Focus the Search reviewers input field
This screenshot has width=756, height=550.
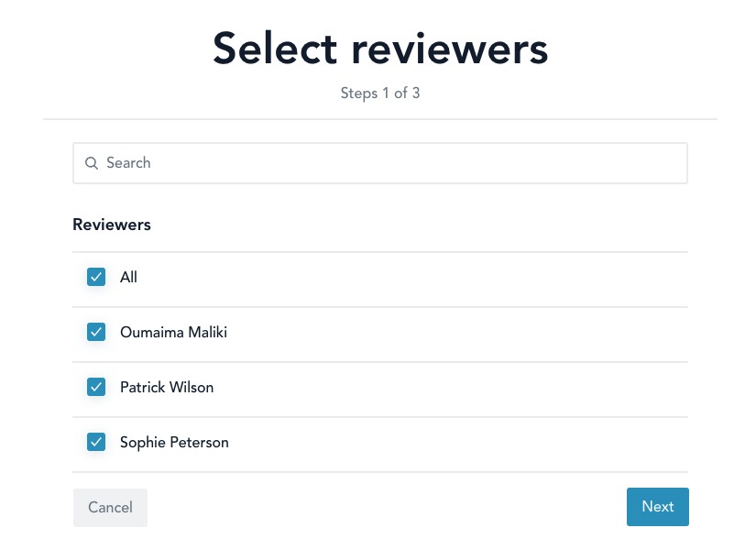385,163
